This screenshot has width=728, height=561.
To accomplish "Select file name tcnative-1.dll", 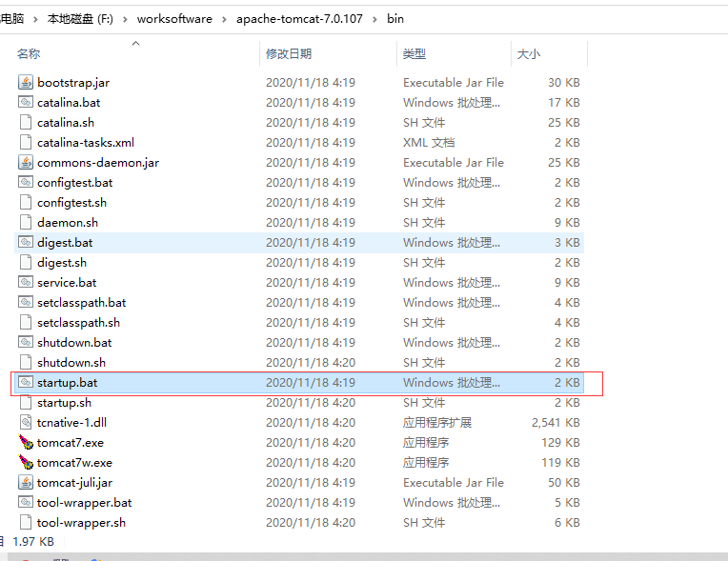I will coord(71,423).
